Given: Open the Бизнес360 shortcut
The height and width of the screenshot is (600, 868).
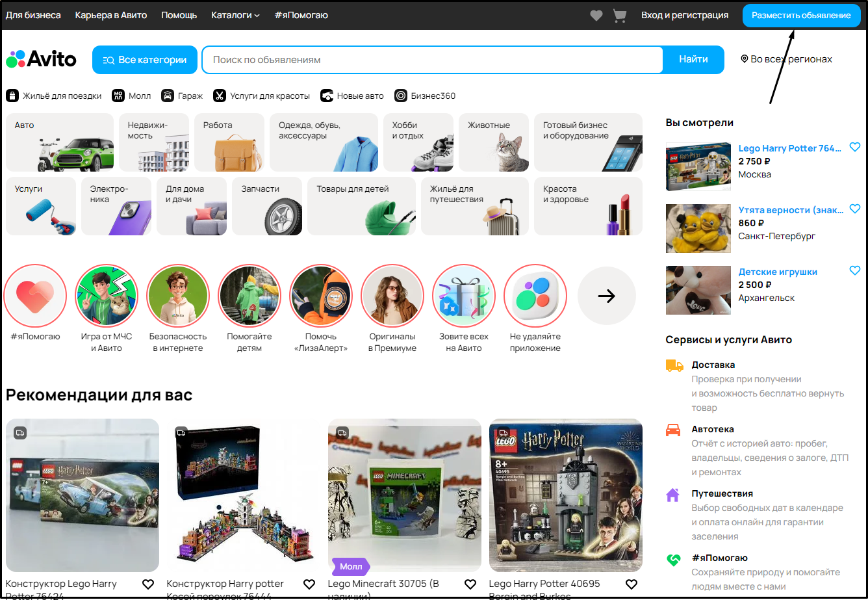Looking at the screenshot, I should [425, 96].
